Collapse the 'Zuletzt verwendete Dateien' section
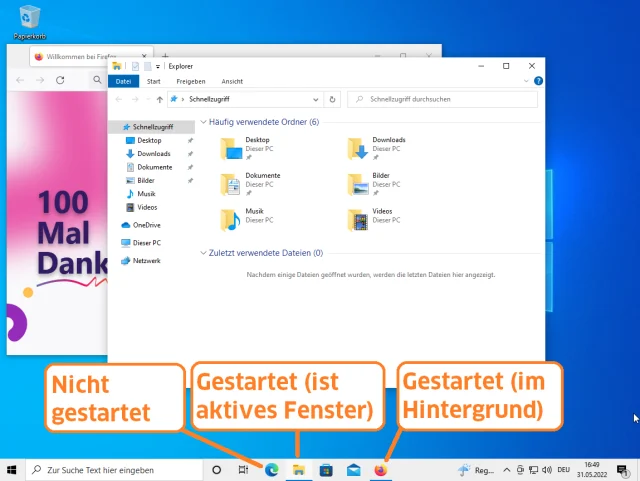 click(x=204, y=254)
